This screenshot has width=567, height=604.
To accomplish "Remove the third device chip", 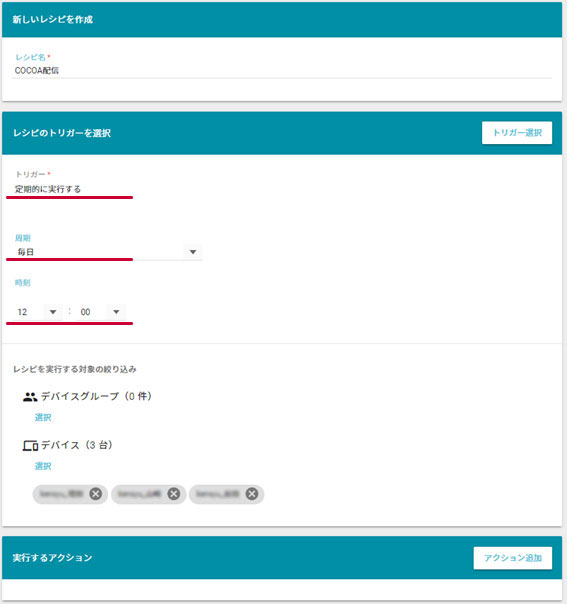I will (x=252, y=494).
